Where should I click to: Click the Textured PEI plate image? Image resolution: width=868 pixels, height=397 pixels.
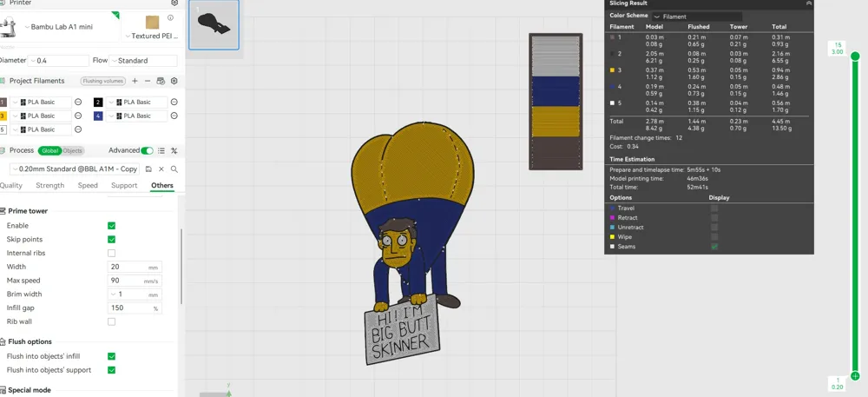click(152, 22)
